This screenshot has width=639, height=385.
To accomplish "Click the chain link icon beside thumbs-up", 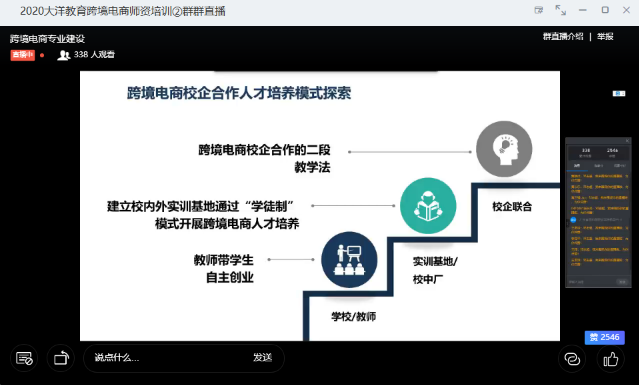I will [x=572, y=359].
